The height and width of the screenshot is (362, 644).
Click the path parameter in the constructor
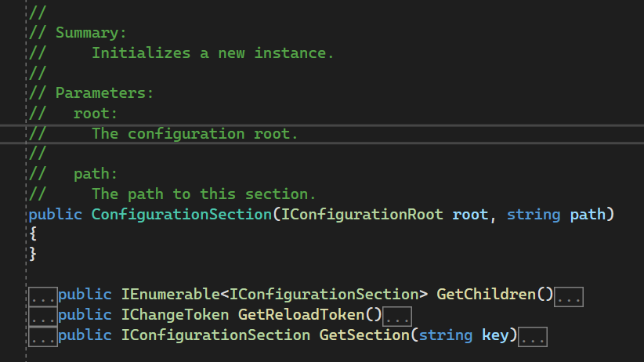588,214
